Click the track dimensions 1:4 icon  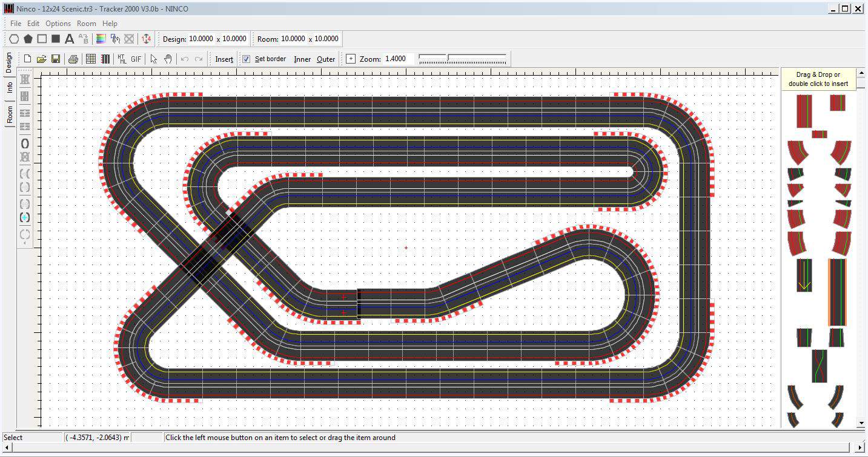[146, 39]
